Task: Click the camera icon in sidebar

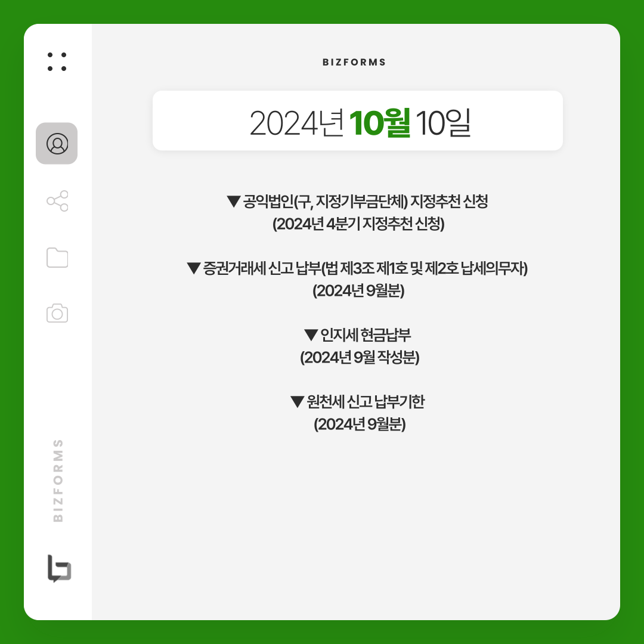Action: tap(57, 314)
